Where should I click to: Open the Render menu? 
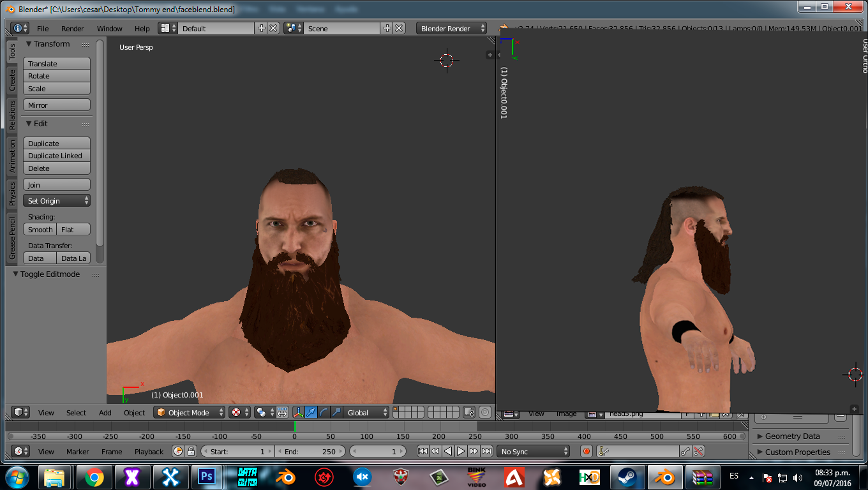[73, 29]
